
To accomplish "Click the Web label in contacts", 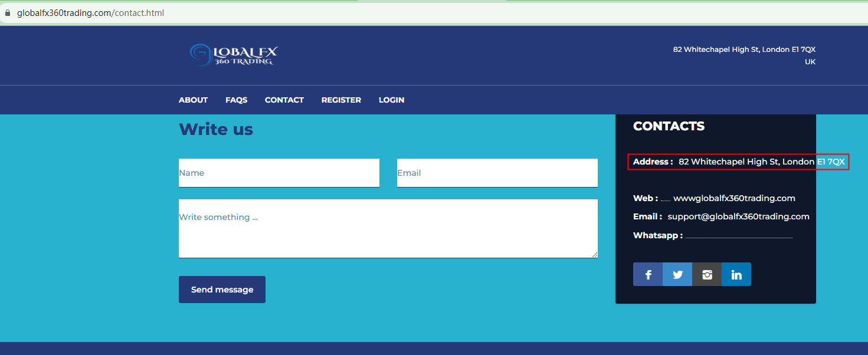I will click(x=646, y=198).
